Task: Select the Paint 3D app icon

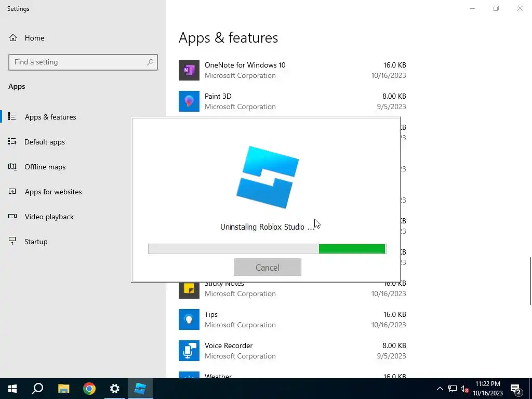Action: pyautogui.click(x=189, y=101)
